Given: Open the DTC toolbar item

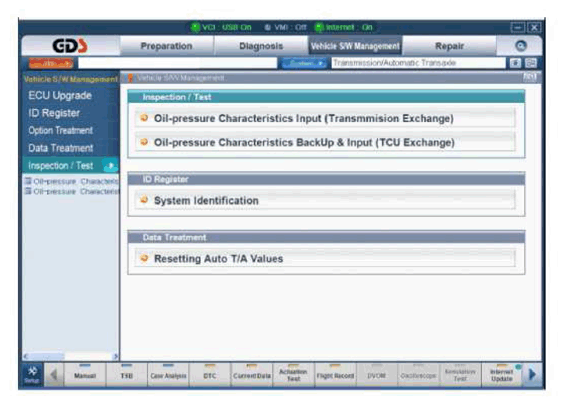Looking at the screenshot, I should [x=210, y=375].
